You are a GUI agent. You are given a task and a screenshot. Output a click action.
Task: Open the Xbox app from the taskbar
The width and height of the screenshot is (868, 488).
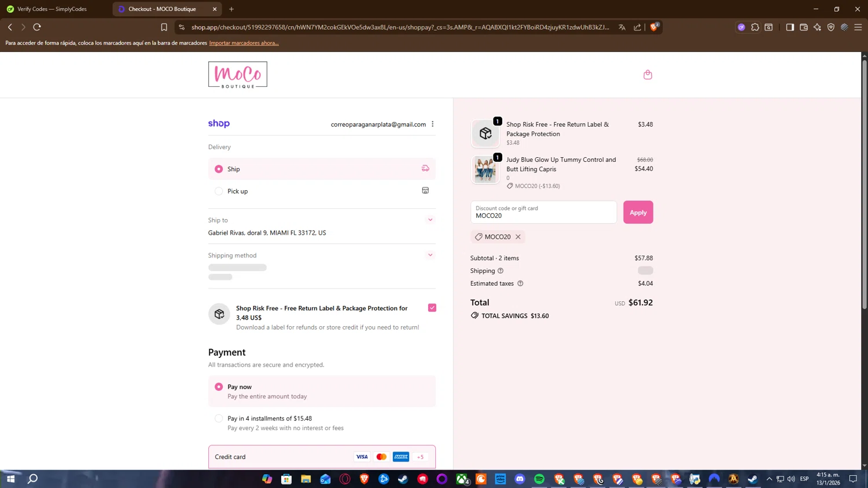coord(462,479)
